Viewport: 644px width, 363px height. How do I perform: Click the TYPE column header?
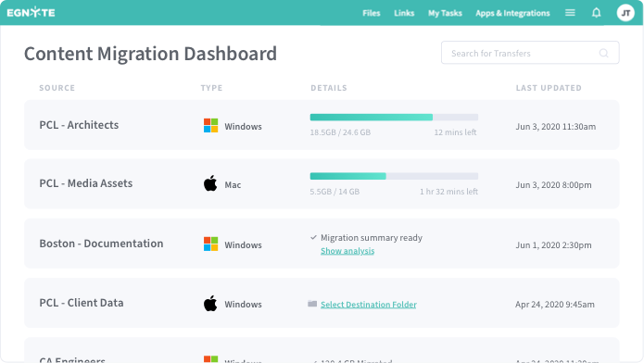[211, 88]
